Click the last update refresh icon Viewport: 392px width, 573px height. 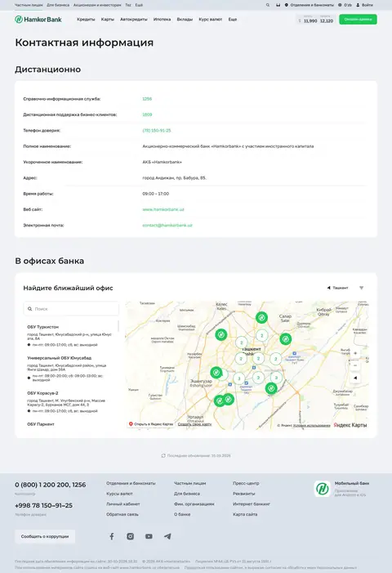click(163, 455)
